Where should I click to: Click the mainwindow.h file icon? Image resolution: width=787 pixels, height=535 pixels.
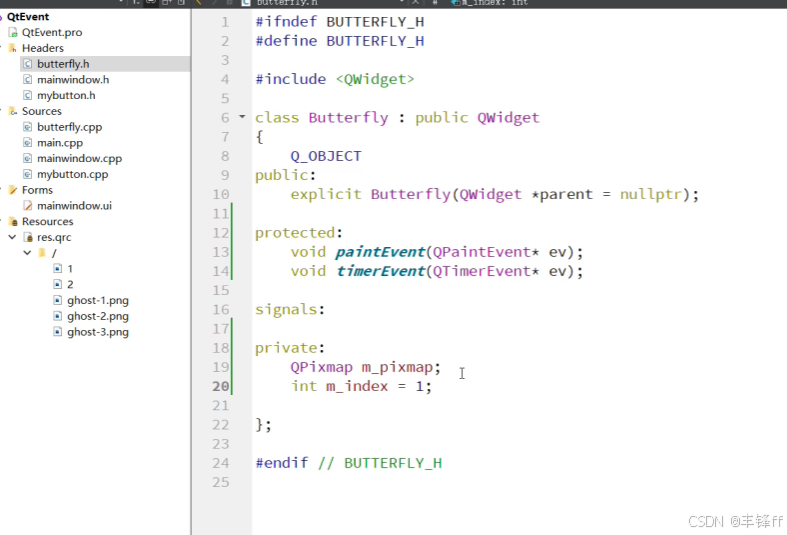coord(28,80)
